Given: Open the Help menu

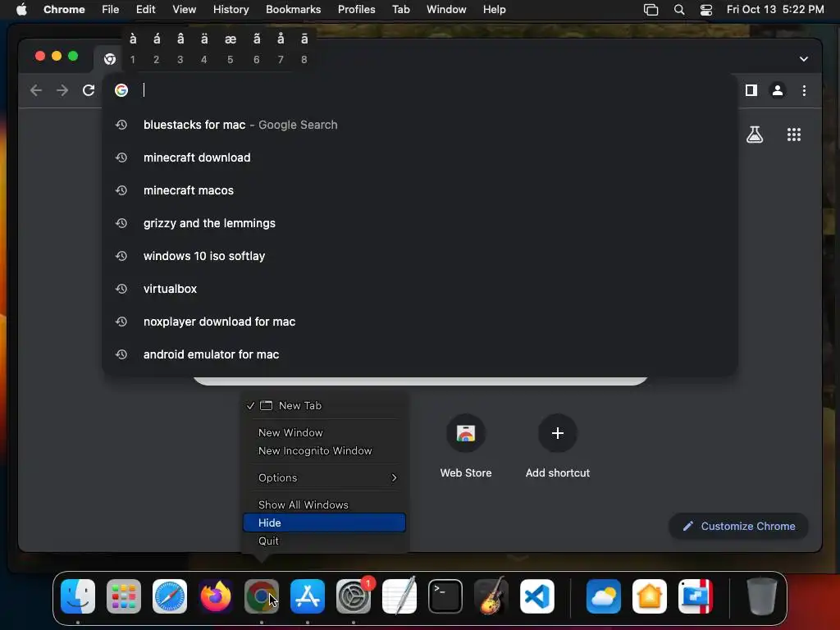Looking at the screenshot, I should (x=494, y=10).
